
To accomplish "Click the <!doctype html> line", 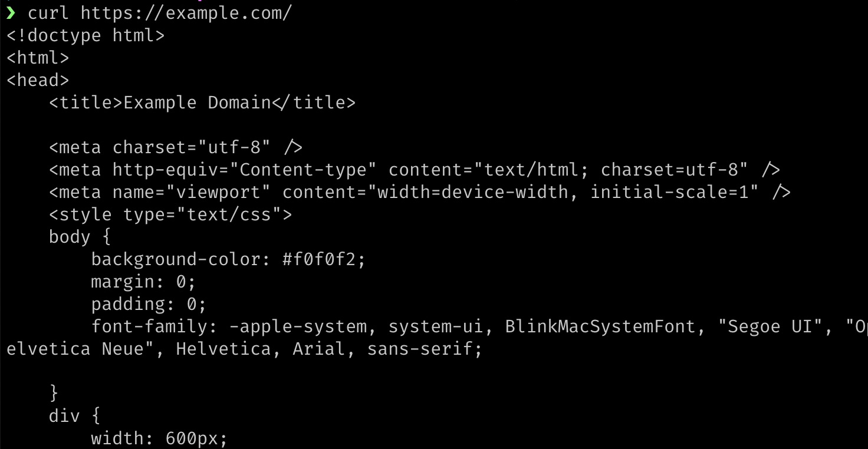I will click(x=86, y=35).
